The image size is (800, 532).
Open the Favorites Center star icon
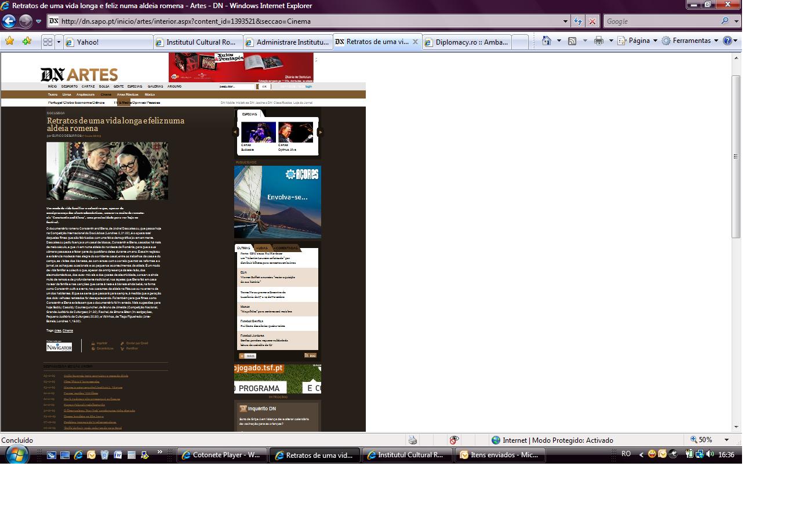tap(9, 41)
